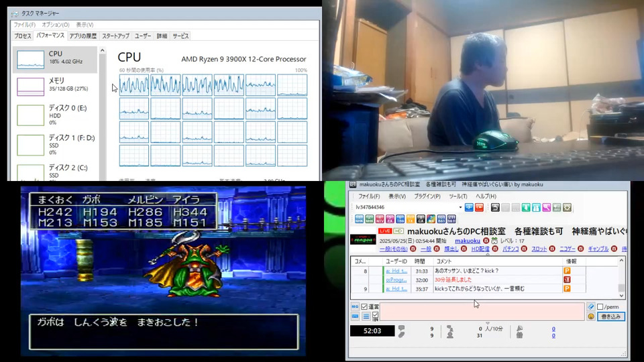The width and height of the screenshot is (644, 362).
Task: Toggle the checkbox below the 運営 checkbox
Action: click(x=376, y=315)
